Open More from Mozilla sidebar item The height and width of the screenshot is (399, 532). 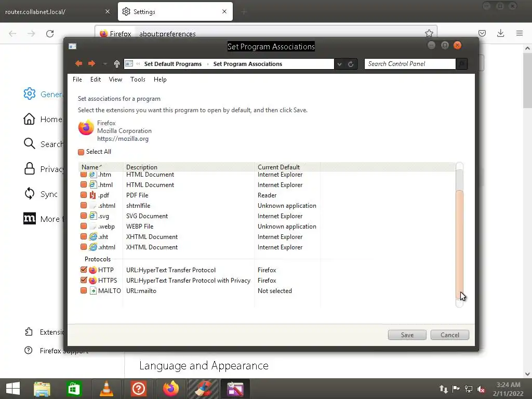[43, 219]
